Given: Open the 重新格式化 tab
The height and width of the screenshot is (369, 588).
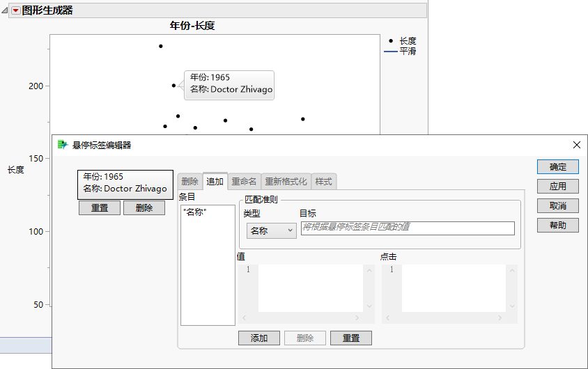Looking at the screenshot, I should click(286, 182).
